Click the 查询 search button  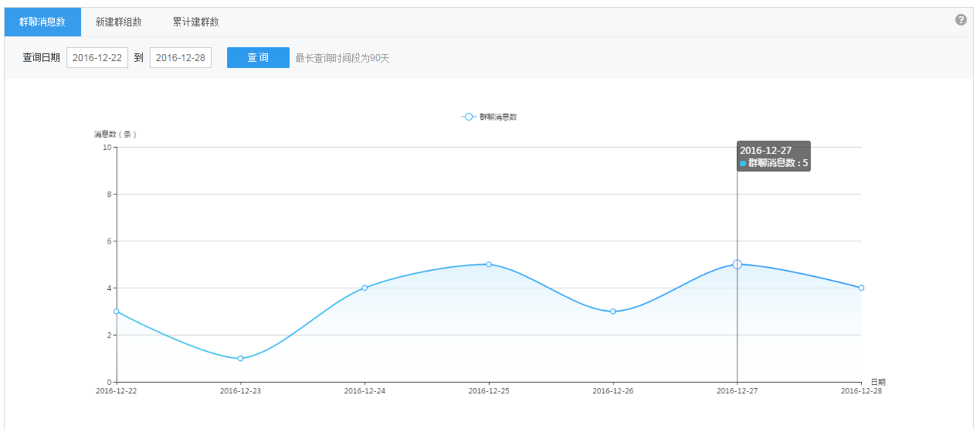point(258,58)
